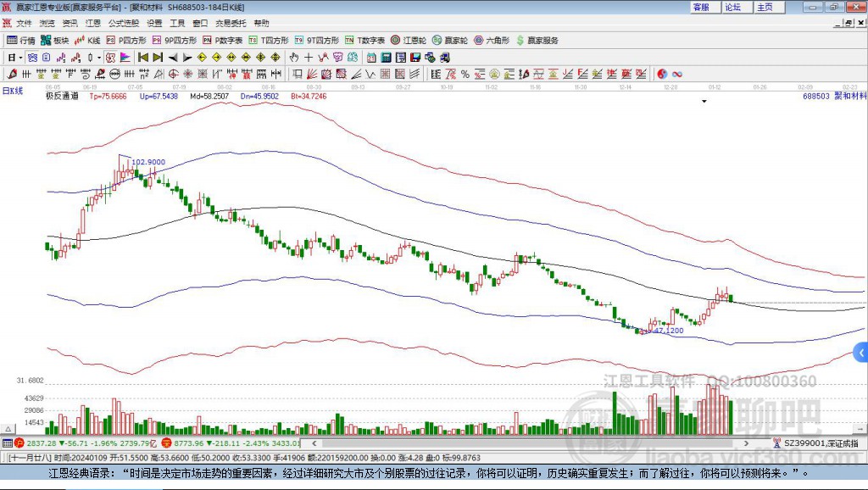Click the Md=58.2507 indicator value
This screenshot has height=490, width=868.
click(x=209, y=97)
